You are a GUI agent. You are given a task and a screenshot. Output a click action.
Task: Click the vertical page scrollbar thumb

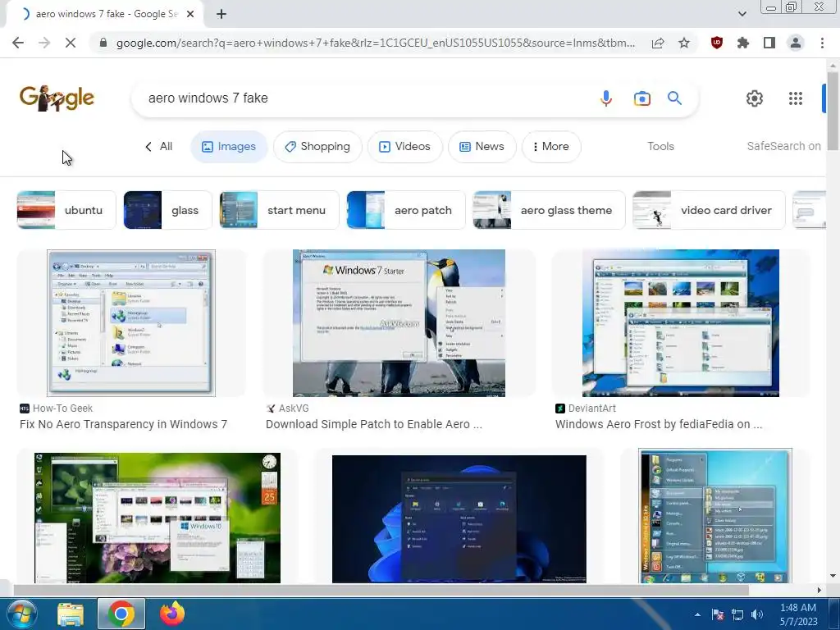tap(833, 110)
